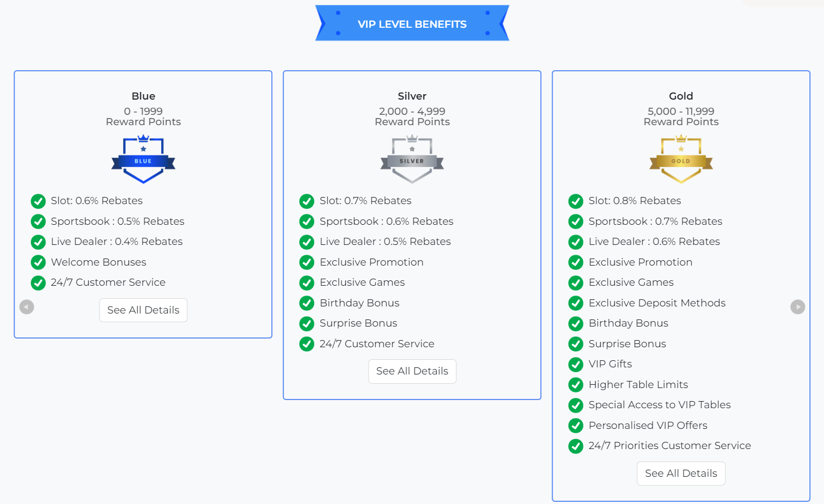Viewport: 824px width, 504px height.
Task: Click the VIP LEVEL BENEFITS banner
Action: (x=412, y=24)
